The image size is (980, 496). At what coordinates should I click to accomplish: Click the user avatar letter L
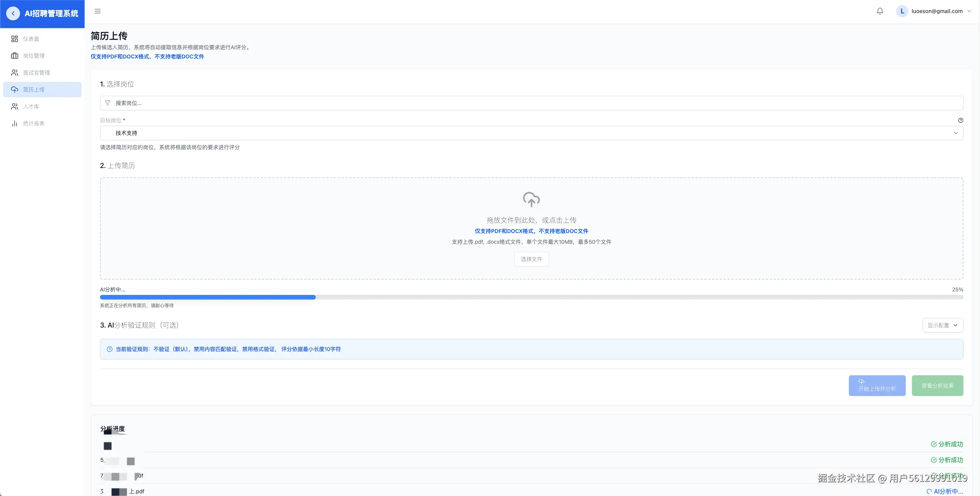point(902,11)
